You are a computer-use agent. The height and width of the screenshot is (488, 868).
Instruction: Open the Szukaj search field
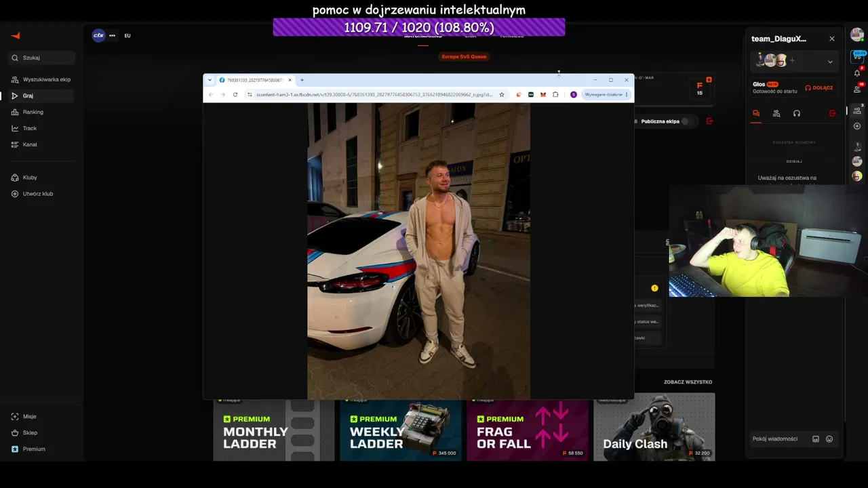[42, 58]
